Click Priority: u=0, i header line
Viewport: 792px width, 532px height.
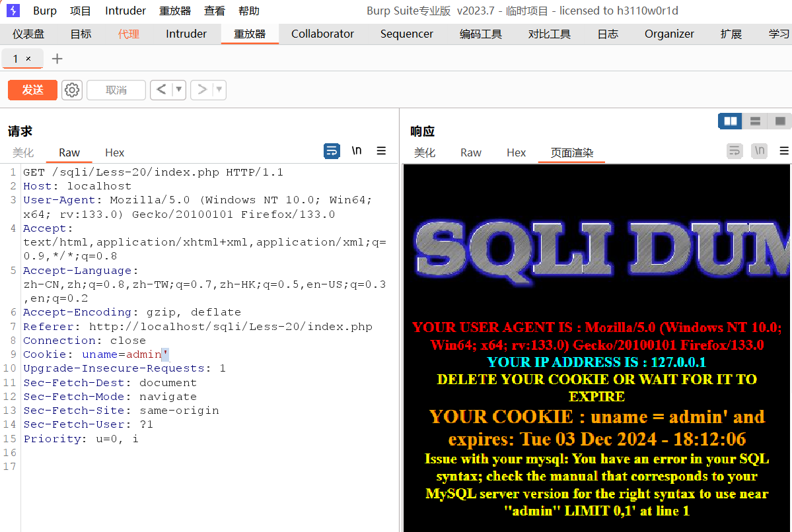pos(81,439)
